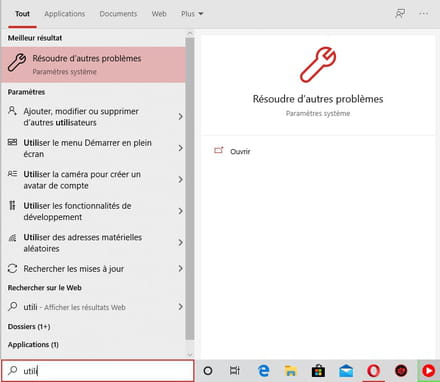Click into the search box containing util
Image resolution: width=440 pixels, height=382 pixels.
[x=97, y=370]
